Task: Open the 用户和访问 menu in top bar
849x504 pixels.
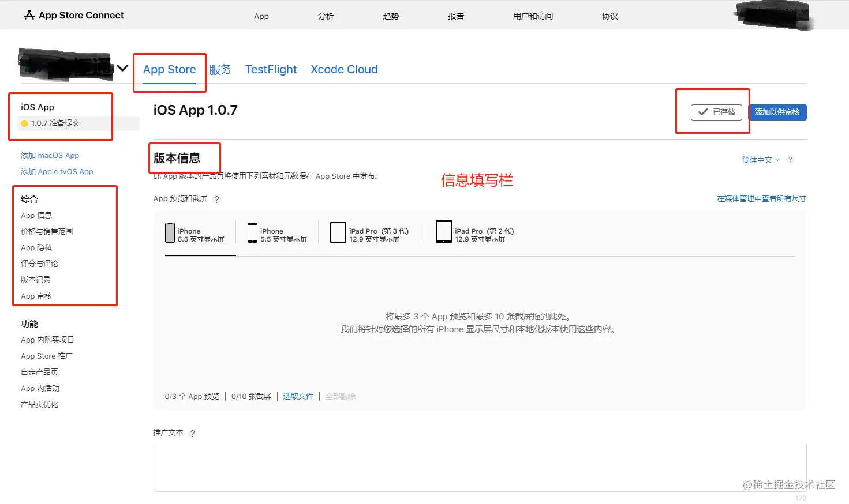Action: point(533,16)
